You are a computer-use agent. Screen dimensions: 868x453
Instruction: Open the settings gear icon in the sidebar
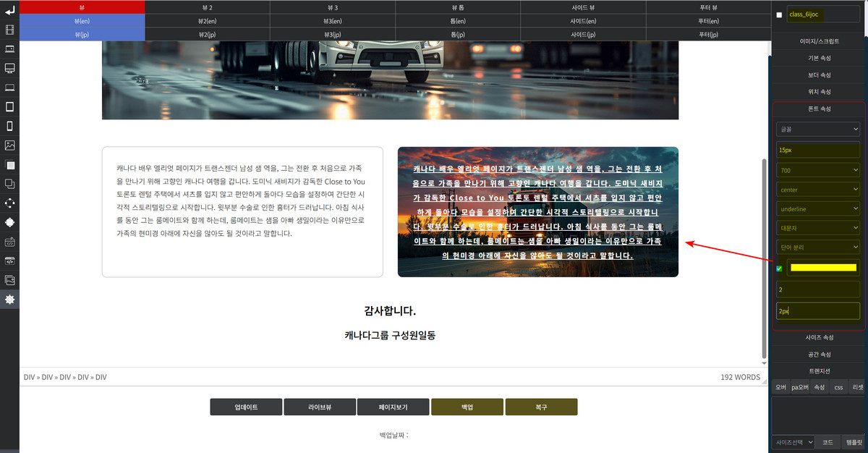coord(9,300)
